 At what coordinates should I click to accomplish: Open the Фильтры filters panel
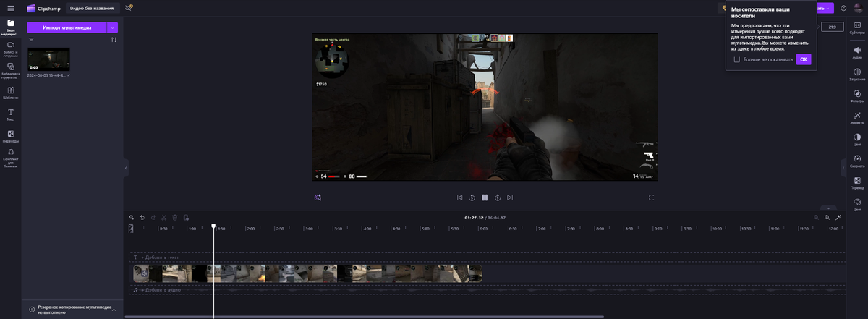click(857, 96)
